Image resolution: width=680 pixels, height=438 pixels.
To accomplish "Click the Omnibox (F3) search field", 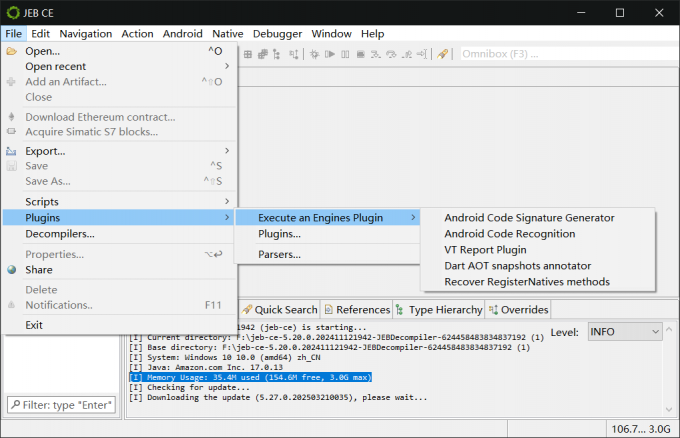I will (x=569, y=54).
